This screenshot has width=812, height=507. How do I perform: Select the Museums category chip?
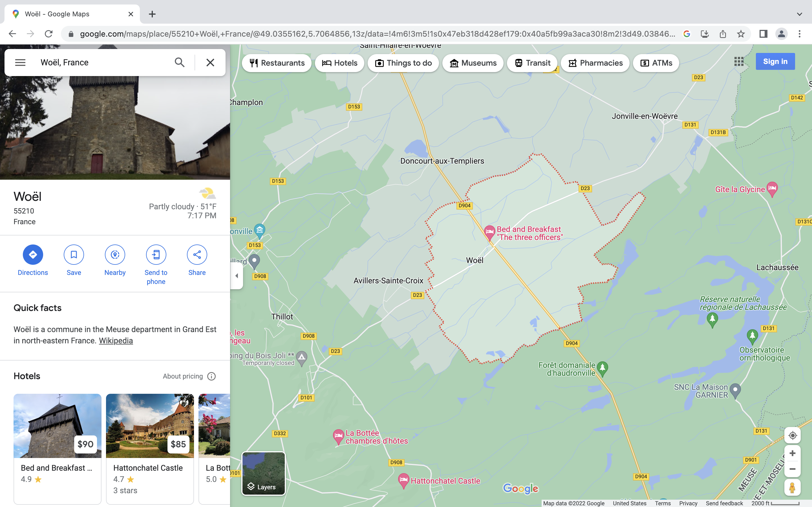point(473,63)
